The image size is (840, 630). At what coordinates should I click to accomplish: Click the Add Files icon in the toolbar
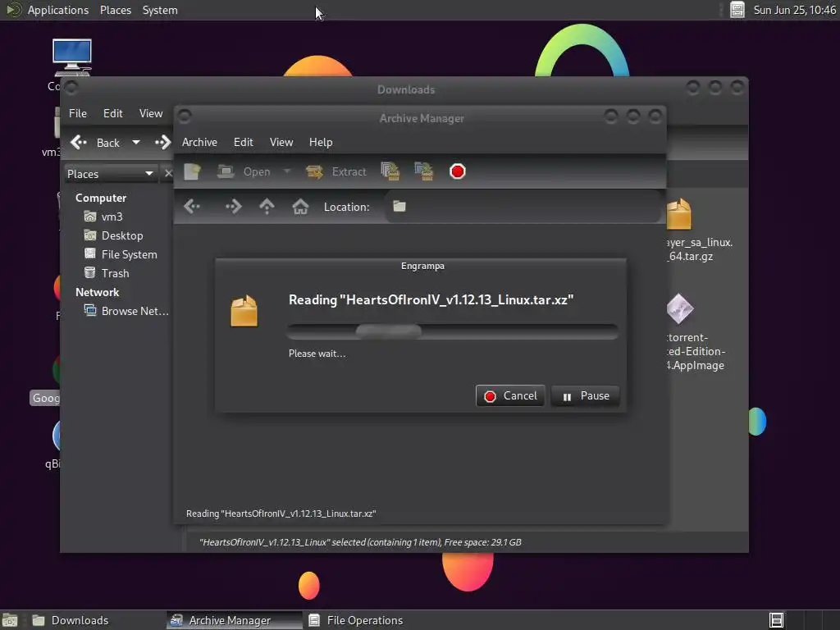point(390,171)
